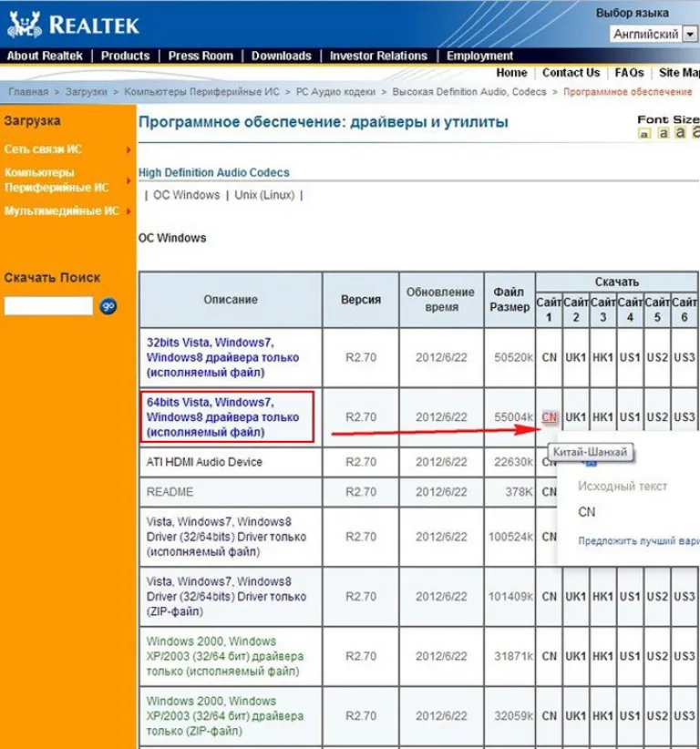Download 32bits driver from CN site
Viewport: 700px width, 749px height.
549,357
